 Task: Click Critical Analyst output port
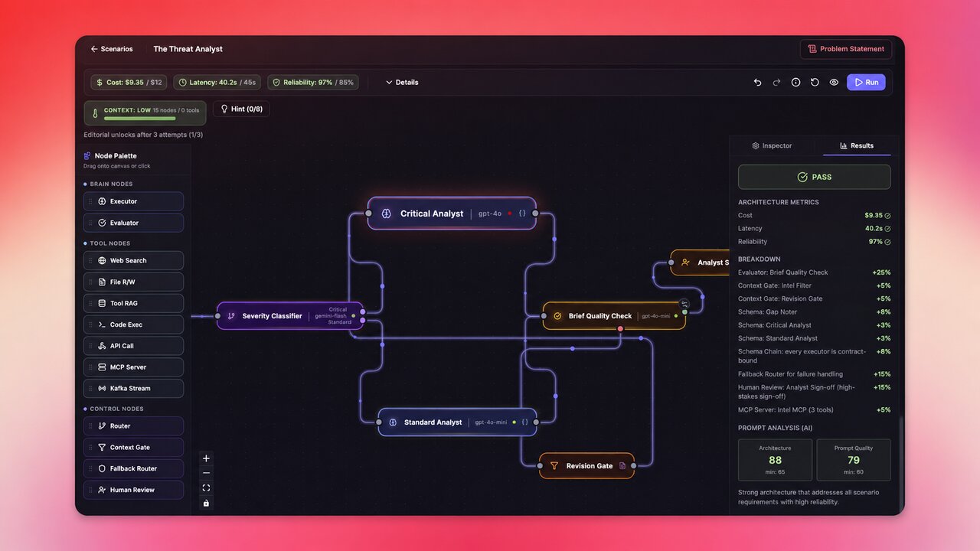[x=535, y=214]
